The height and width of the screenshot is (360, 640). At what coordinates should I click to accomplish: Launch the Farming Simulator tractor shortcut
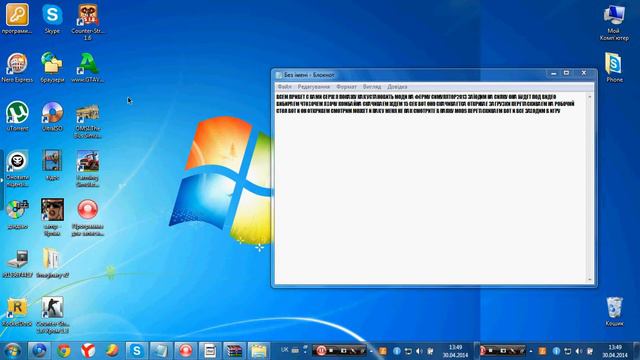coord(87,169)
